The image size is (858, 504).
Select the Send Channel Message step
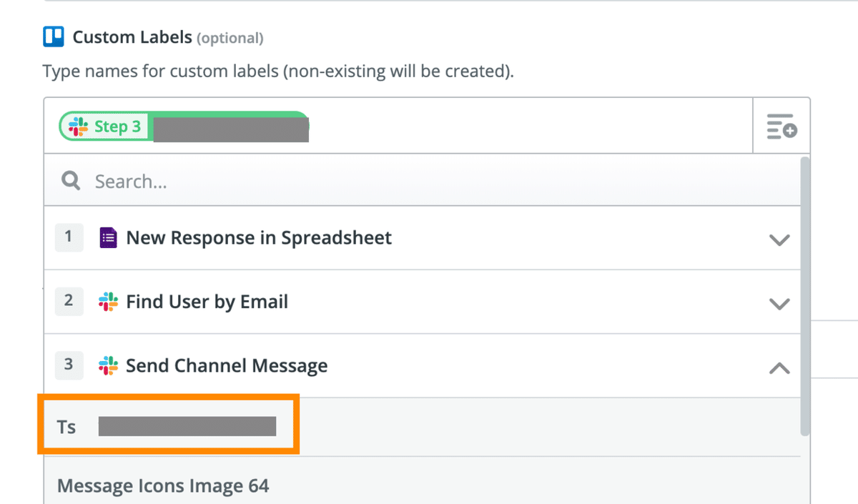pyautogui.click(x=227, y=366)
